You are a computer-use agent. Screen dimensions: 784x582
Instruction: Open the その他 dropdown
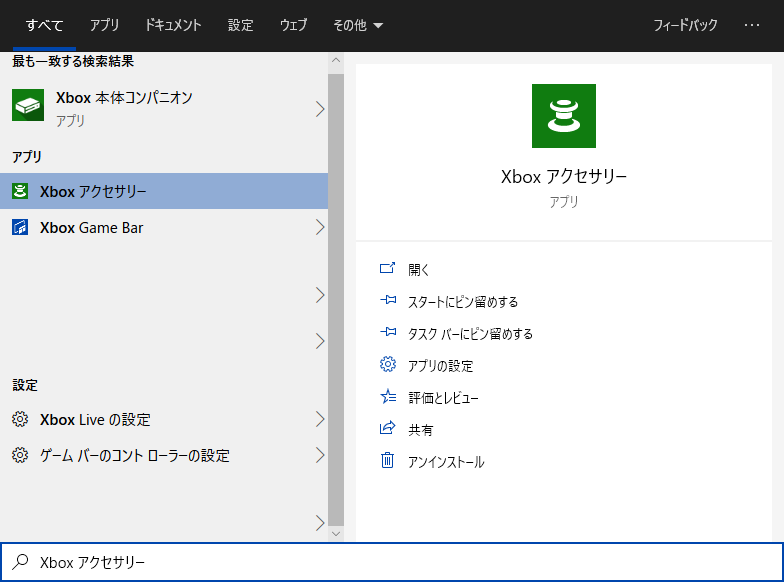358,25
